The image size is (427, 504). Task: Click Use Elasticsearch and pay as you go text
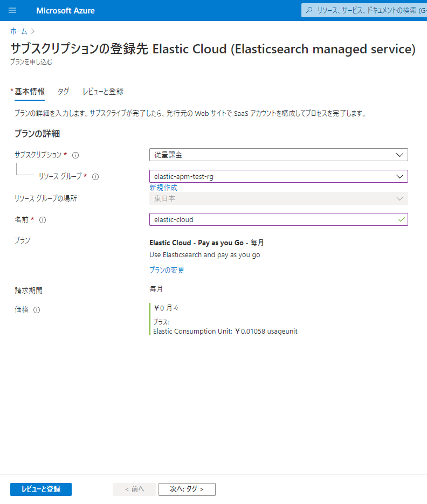coord(205,255)
